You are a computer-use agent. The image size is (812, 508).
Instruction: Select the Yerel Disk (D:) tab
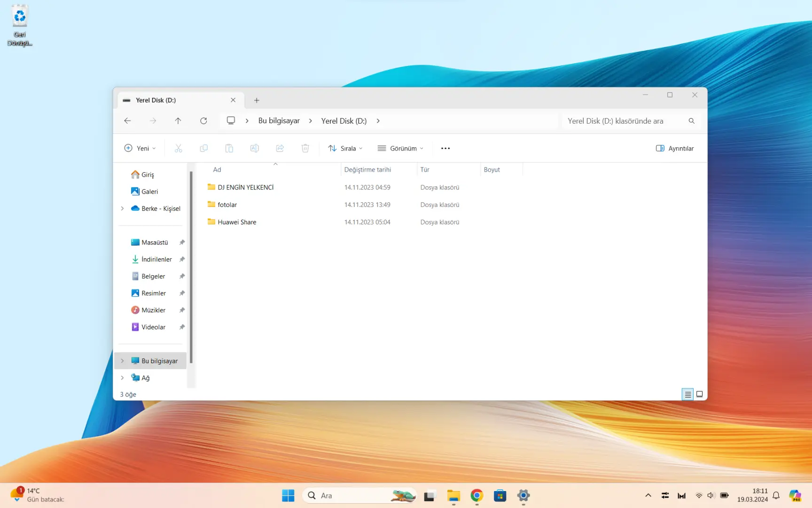click(x=180, y=100)
